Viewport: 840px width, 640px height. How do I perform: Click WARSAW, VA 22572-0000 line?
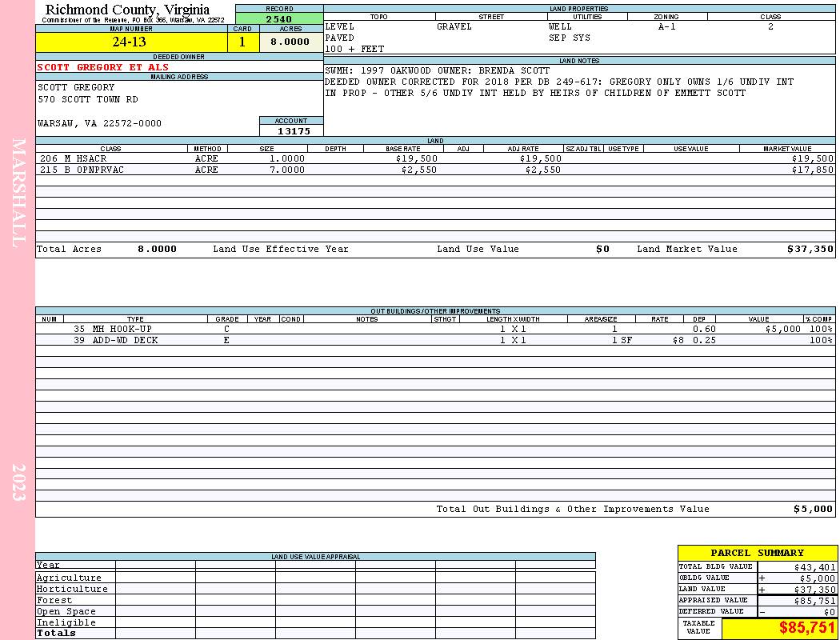tap(99, 123)
